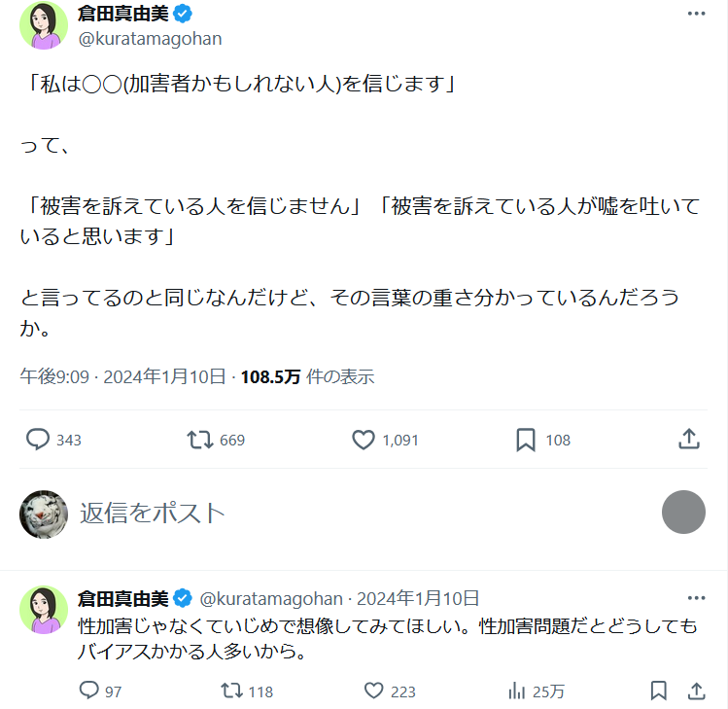
Task: Like the main post with 1,091 likes
Action: pyautogui.click(x=364, y=440)
